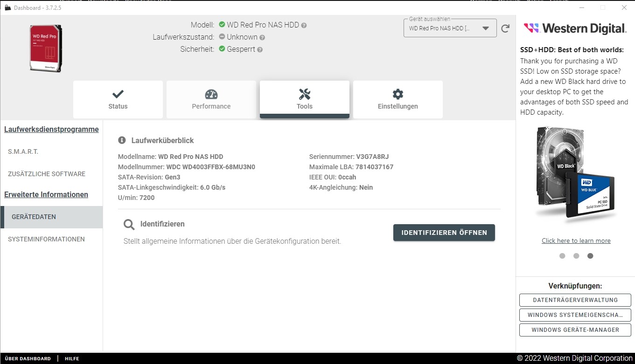The height and width of the screenshot is (364, 635).
Task: Click the U/min 7200 value
Action: 147,198
